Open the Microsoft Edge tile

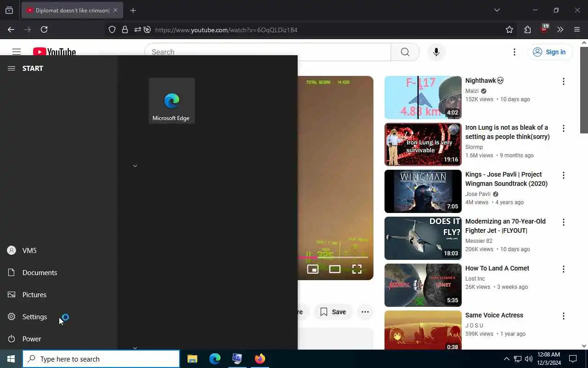click(x=172, y=101)
